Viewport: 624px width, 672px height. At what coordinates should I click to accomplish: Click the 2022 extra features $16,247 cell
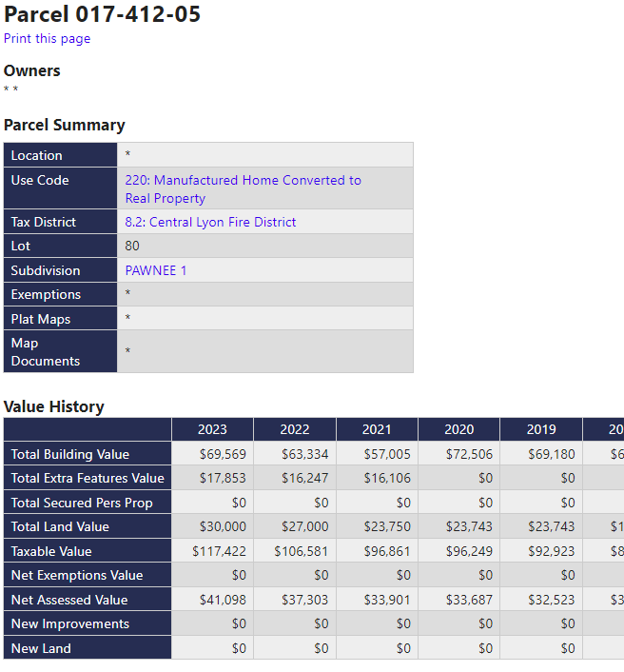tap(304, 478)
